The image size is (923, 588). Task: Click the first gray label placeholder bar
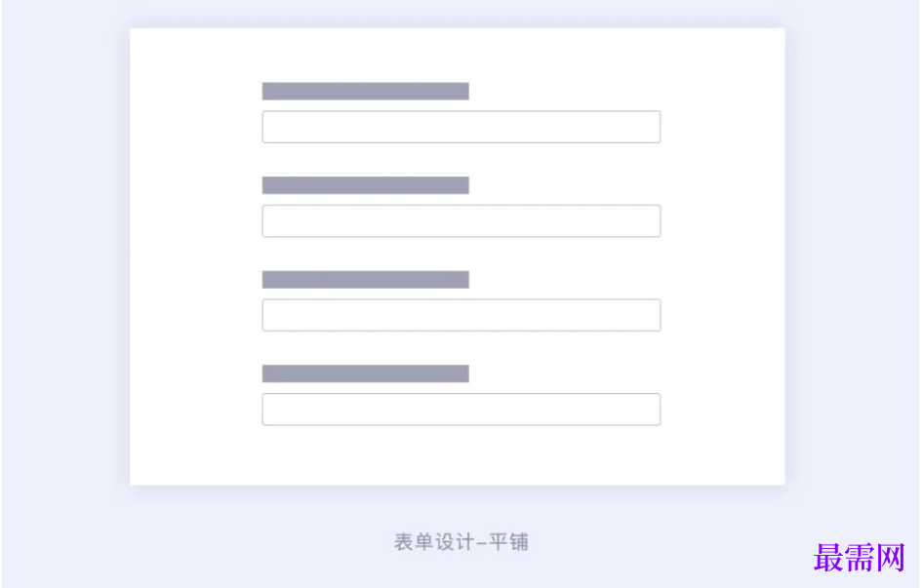click(365, 92)
